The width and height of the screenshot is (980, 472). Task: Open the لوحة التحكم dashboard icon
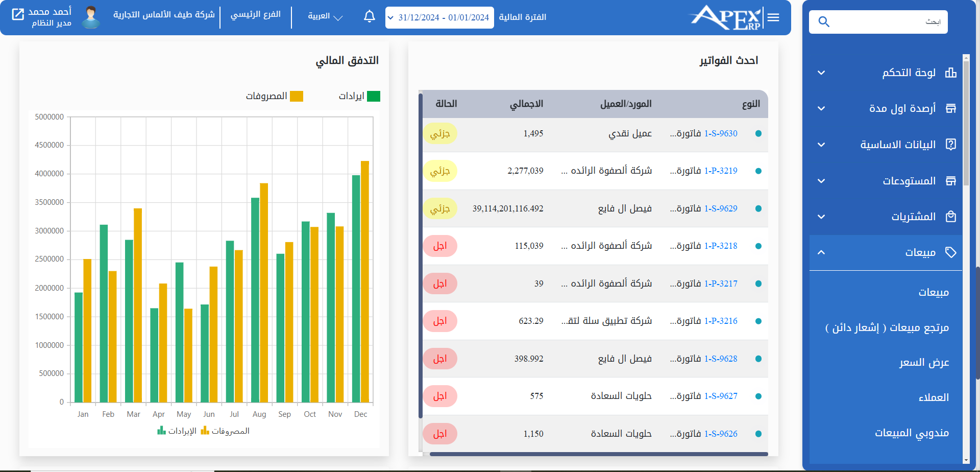[x=951, y=73]
